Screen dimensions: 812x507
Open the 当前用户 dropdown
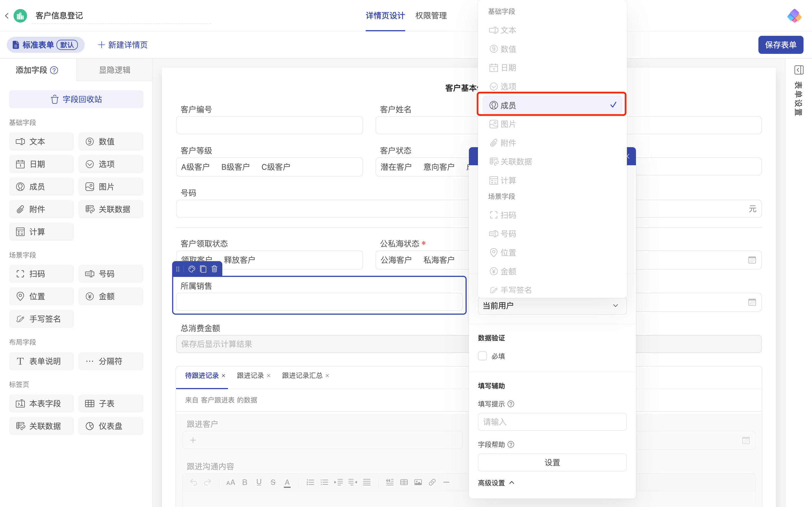click(x=552, y=305)
